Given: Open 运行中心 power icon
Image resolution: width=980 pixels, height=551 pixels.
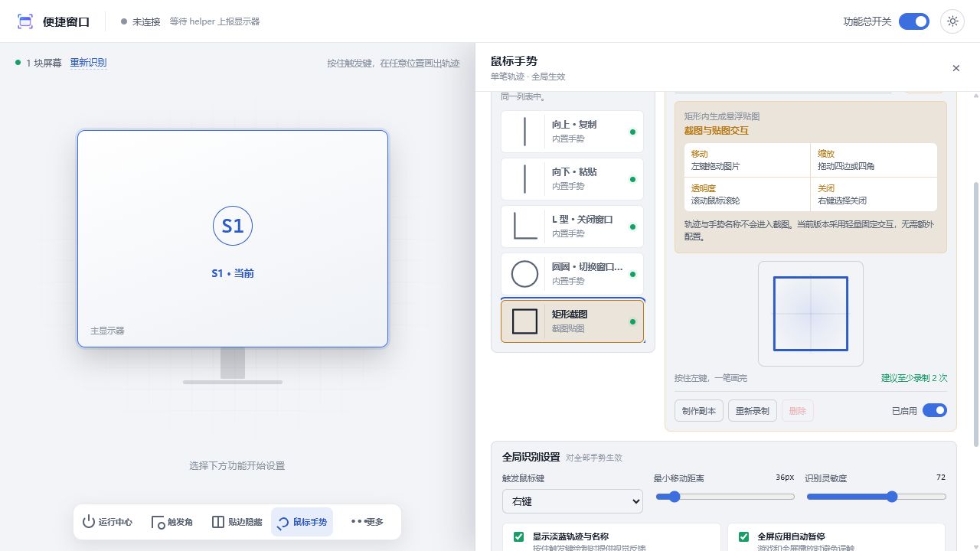Looking at the screenshot, I should [89, 522].
